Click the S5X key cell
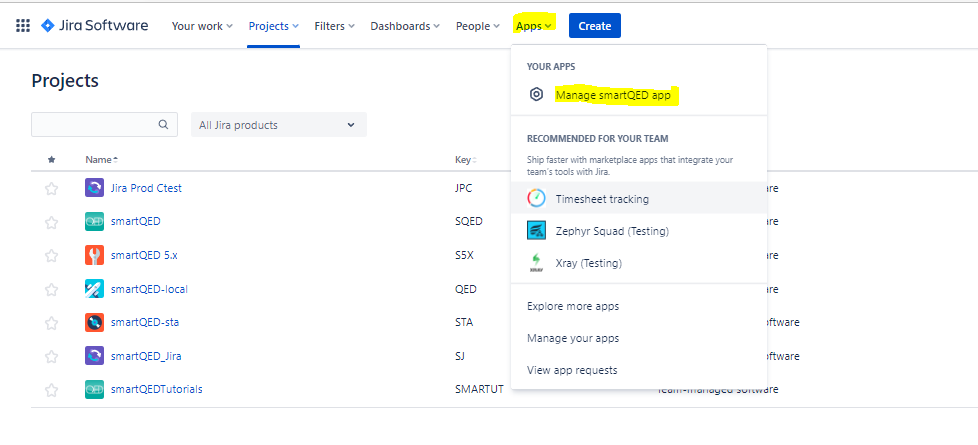The width and height of the screenshot is (978, 445). pyautogui.click(x=465, y=255)
